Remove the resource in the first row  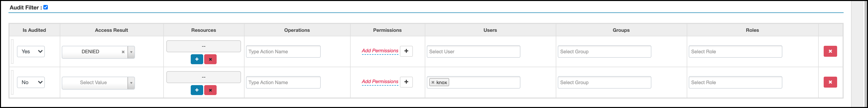pos(210,59)
